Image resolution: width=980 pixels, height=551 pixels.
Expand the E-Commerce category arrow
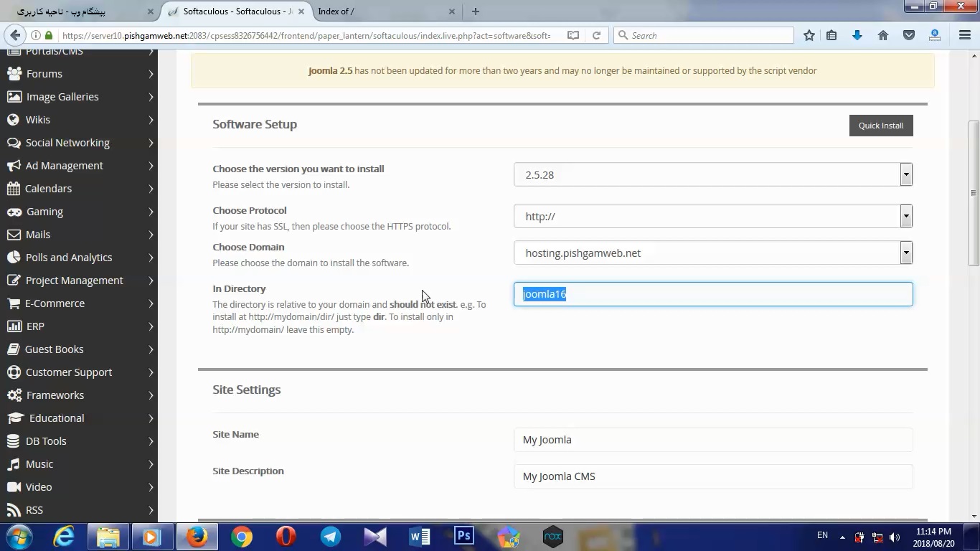click(151, 303)
